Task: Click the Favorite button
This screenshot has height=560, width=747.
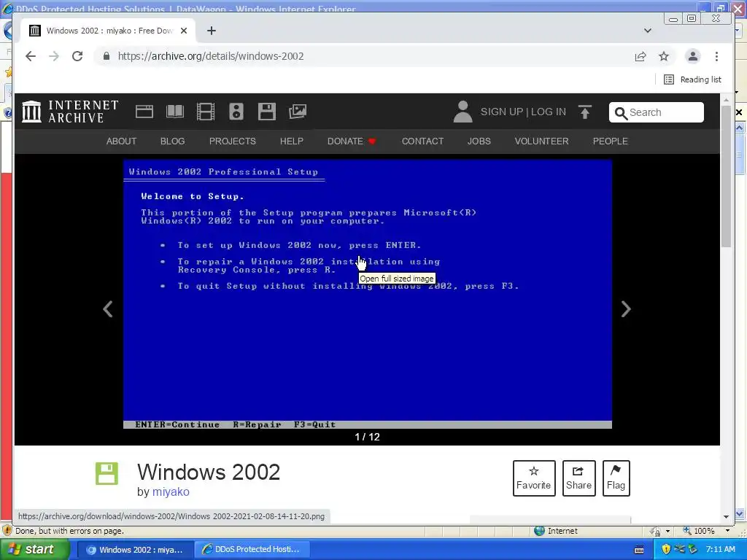Action: [x=534, y=478]
